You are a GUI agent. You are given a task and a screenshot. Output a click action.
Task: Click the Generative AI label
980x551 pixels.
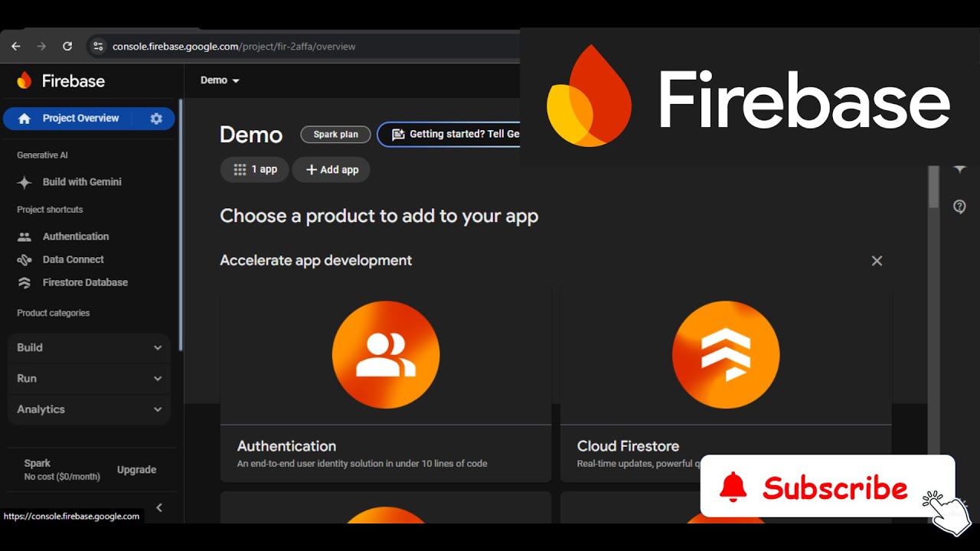(x=42, y=155)
